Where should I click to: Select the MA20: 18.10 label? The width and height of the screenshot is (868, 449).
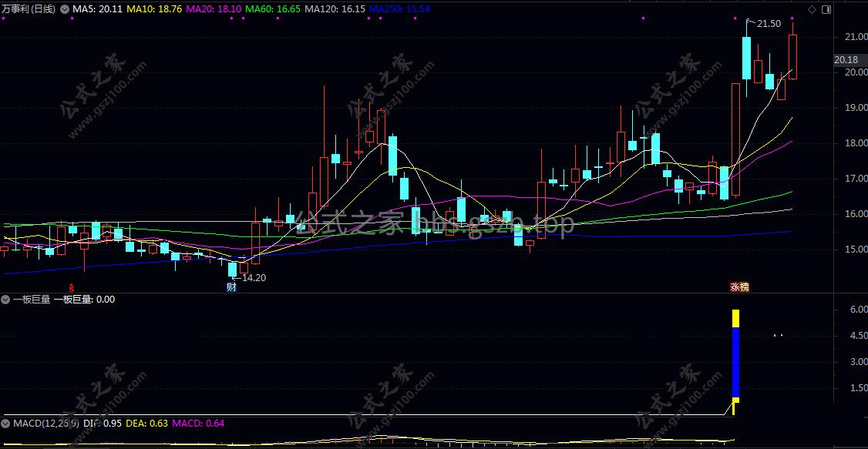point(214,8)
